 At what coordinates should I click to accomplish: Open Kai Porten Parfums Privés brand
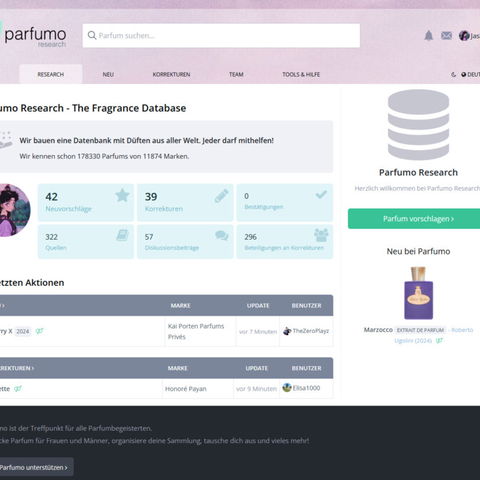pyautogui.click(x=196, y=331)
